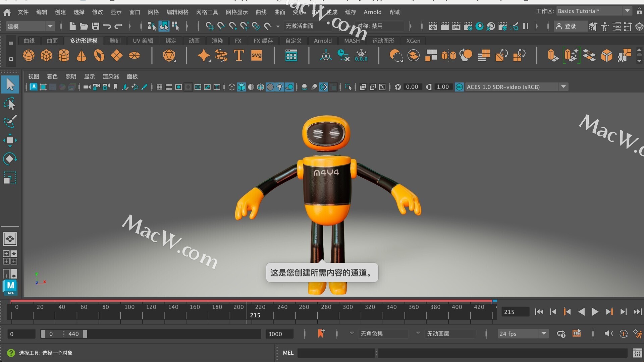The width and height of the screenshot is (644, 362).
Task: Redo the last action
Action: [119, 26]
